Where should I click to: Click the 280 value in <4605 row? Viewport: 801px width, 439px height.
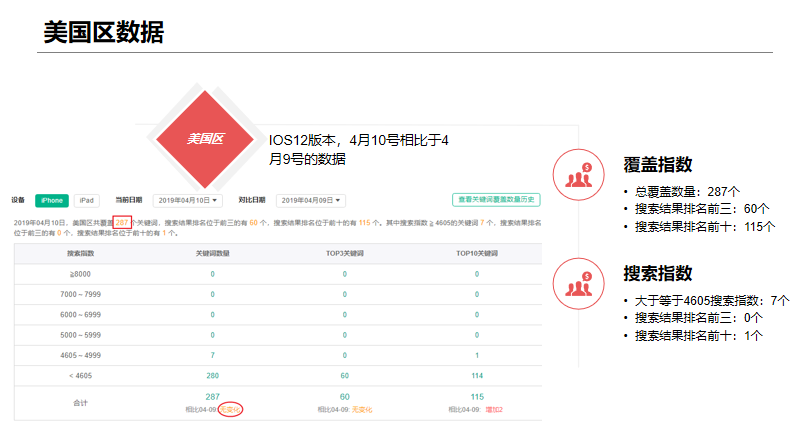pyautogui.click(x=212, y=375)
